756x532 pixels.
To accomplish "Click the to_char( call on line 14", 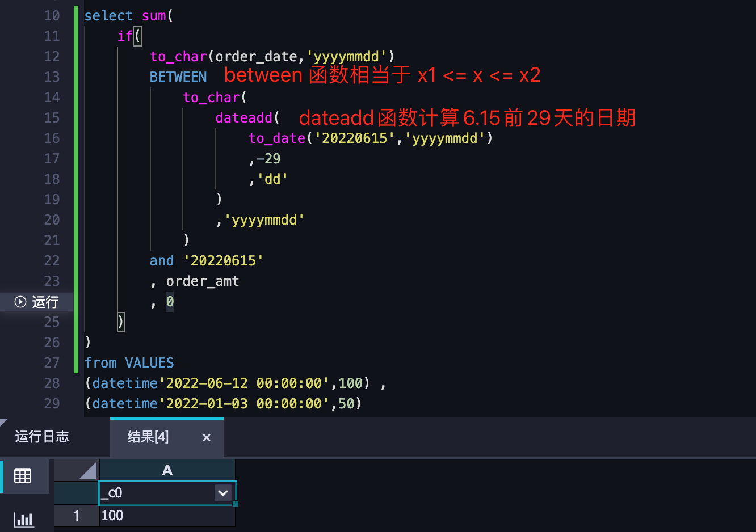I will (x=215, y=98).
